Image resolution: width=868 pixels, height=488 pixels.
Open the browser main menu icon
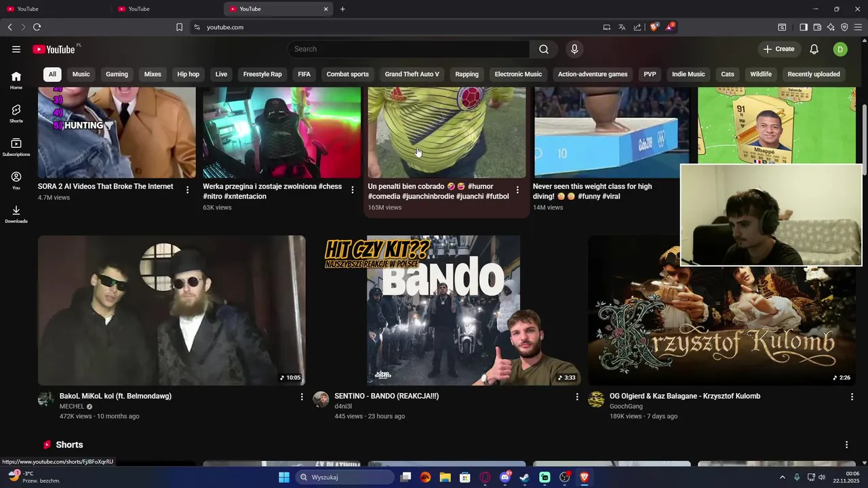tap(858, 27)
